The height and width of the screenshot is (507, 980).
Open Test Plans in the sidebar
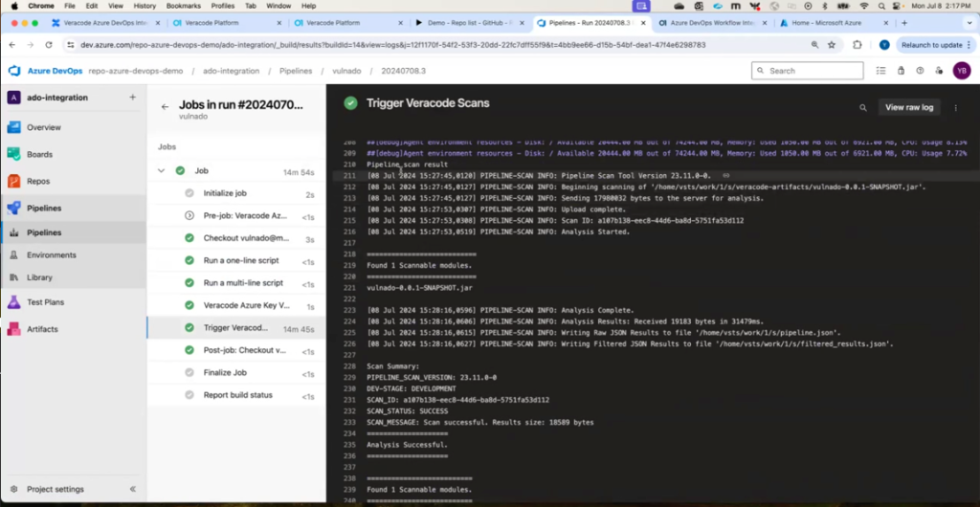45,302
